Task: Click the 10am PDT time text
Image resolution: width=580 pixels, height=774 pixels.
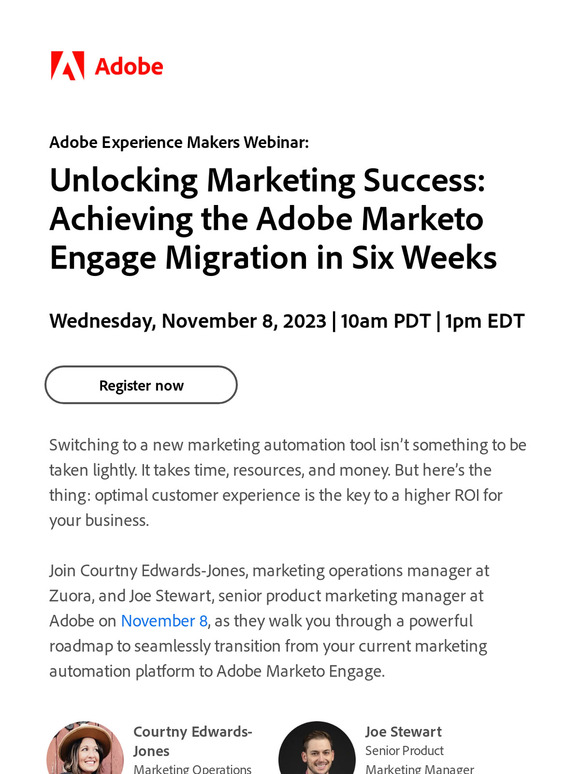Action: (x=386, y=321)
